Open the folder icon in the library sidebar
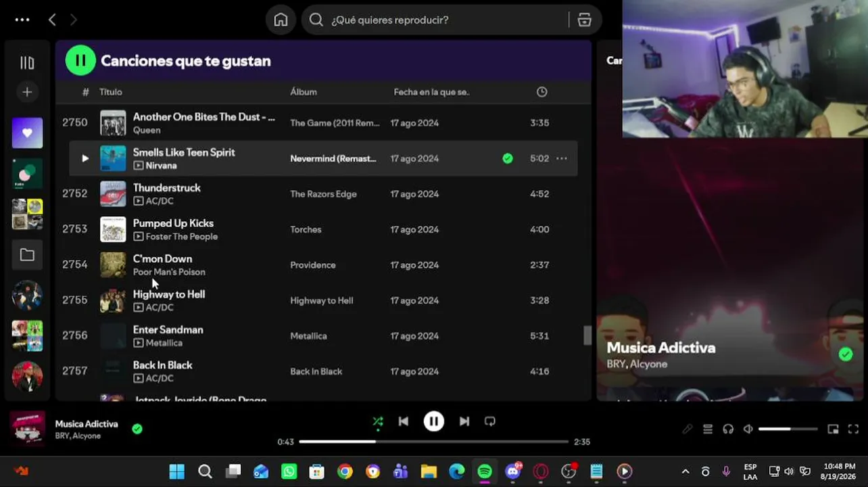 coord(27,255)
